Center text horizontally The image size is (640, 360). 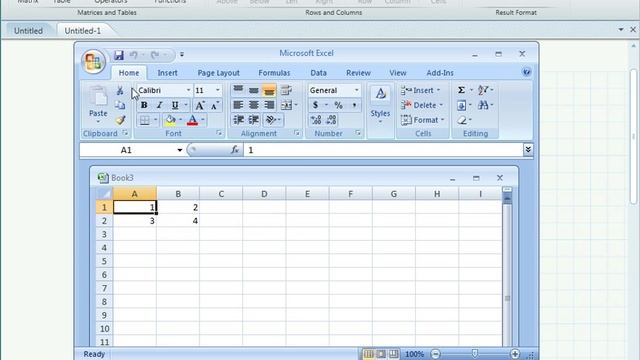[253, 105]
